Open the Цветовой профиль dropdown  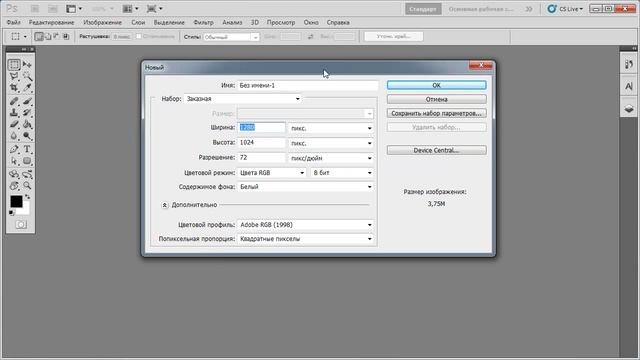tap(305, 225)
